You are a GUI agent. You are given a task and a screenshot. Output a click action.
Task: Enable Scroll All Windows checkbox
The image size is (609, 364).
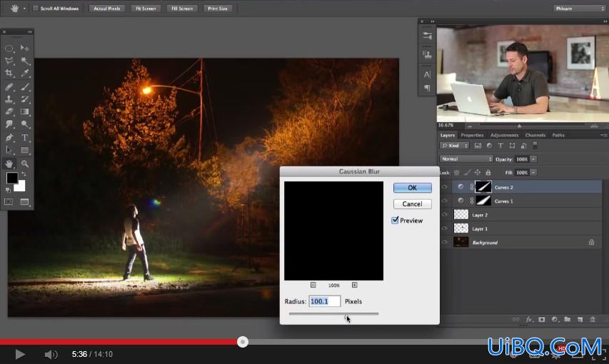click(x=36, y=8)
